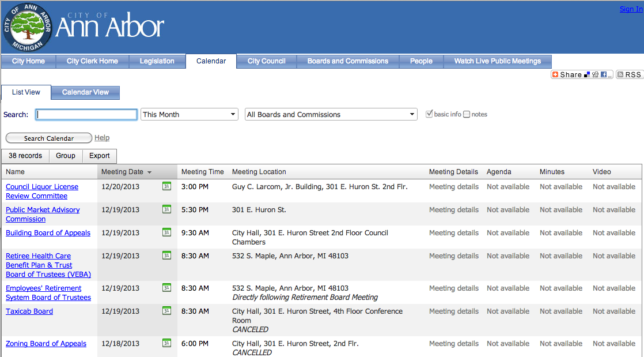The image size is (644, 357).
Task: Share the page via the Facebook icon
Action: (x=604, y=74)
